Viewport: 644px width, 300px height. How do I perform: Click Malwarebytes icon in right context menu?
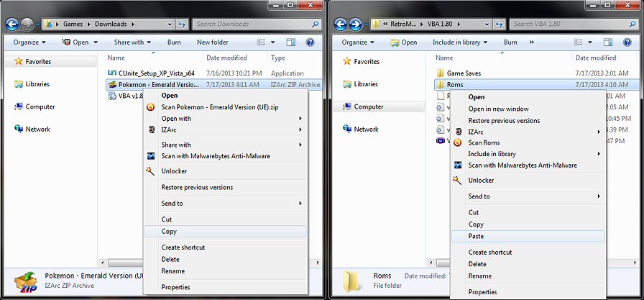point(458,165)
